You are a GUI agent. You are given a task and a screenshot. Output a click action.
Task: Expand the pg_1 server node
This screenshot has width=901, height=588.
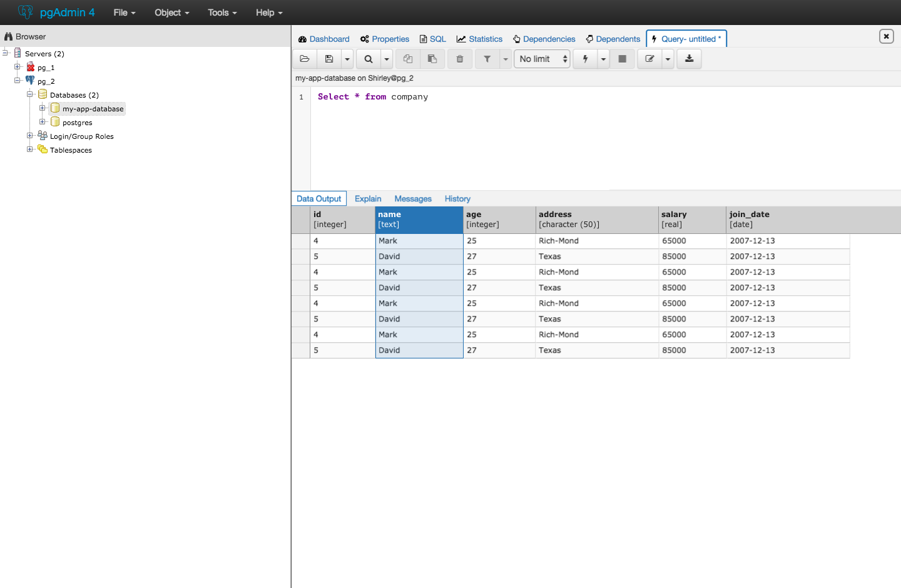[x=18, y=67]
